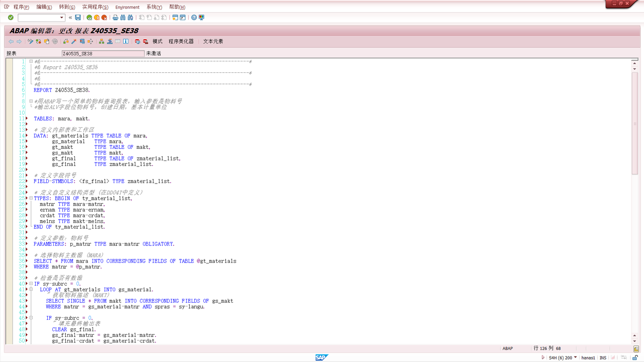Image resolution: width=644 pixels, height=362 pixels.
Task: Click the editor forward arrow icon
Action: click(19, 42)
